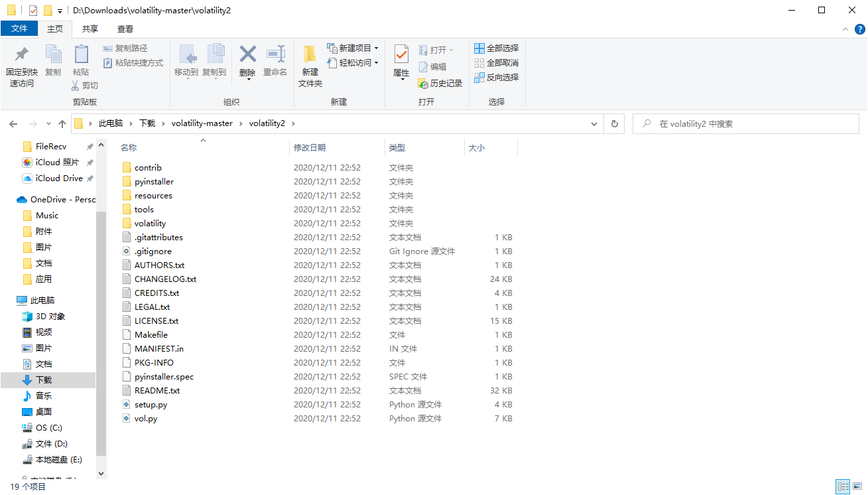Open the New item (新建项目) dropdown

pos(353,48)
